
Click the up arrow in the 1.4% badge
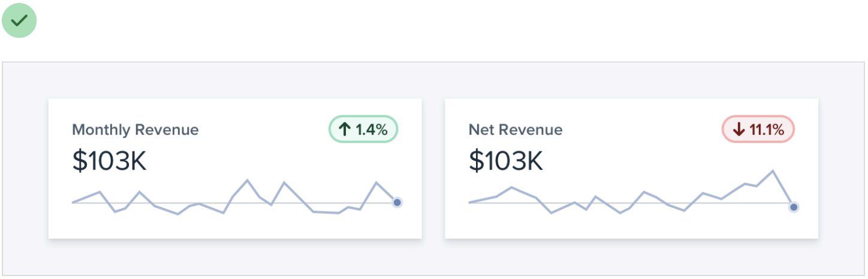pos(345,129)
